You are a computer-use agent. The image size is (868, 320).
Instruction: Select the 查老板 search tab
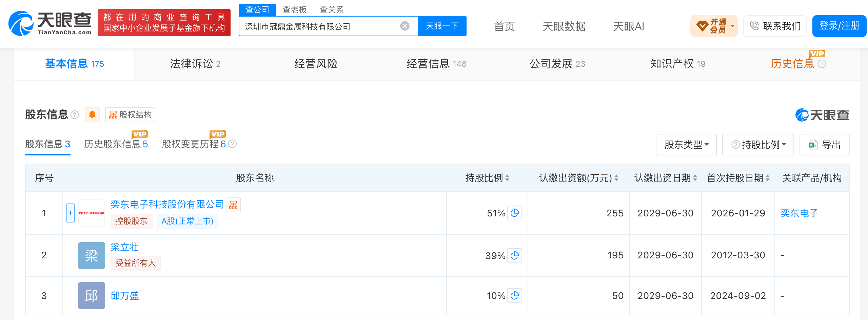click(x=295, y=10)
